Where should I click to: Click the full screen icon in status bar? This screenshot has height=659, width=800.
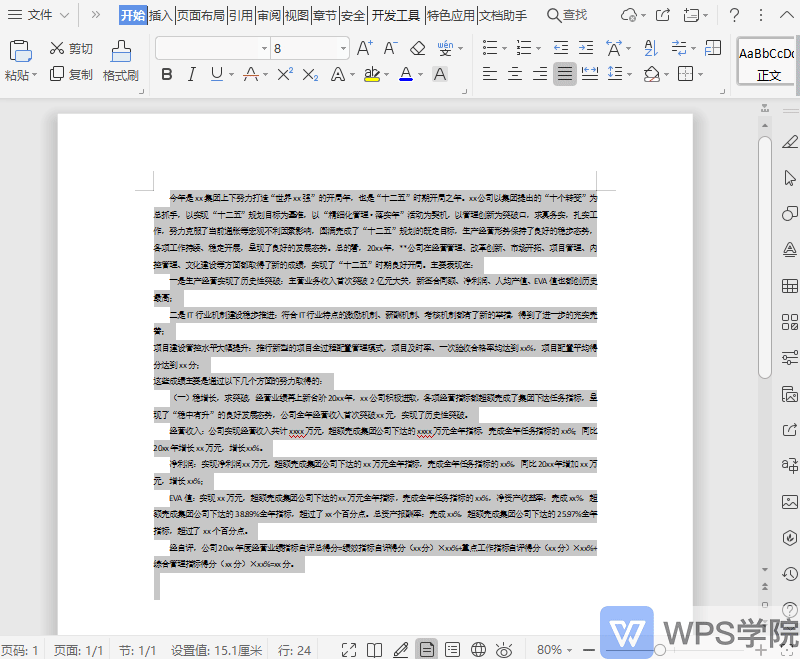349,650
